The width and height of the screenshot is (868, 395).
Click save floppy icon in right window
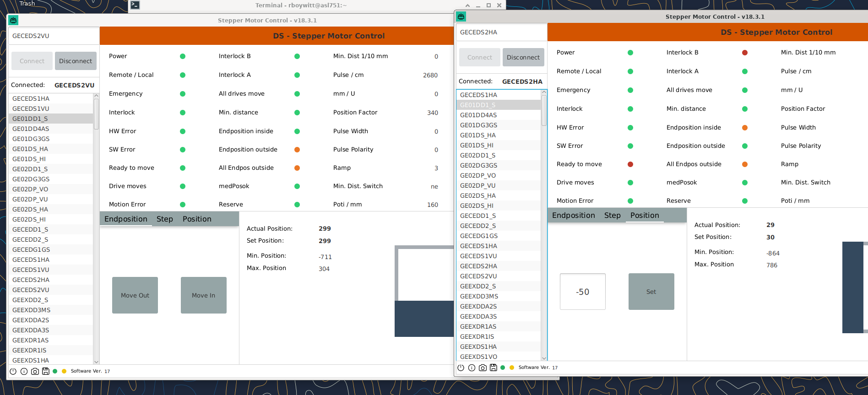point(493,368)
